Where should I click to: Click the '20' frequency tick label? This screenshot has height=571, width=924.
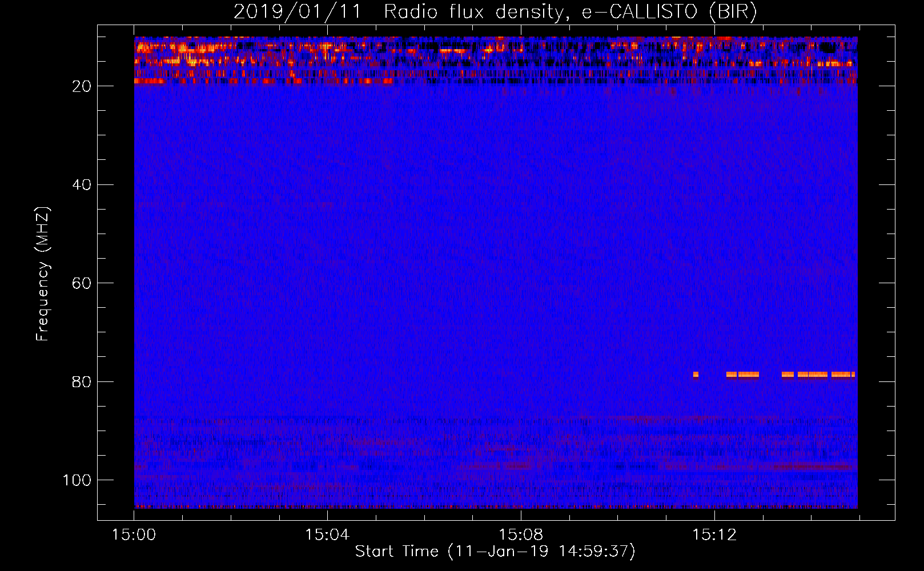point(82,86)
